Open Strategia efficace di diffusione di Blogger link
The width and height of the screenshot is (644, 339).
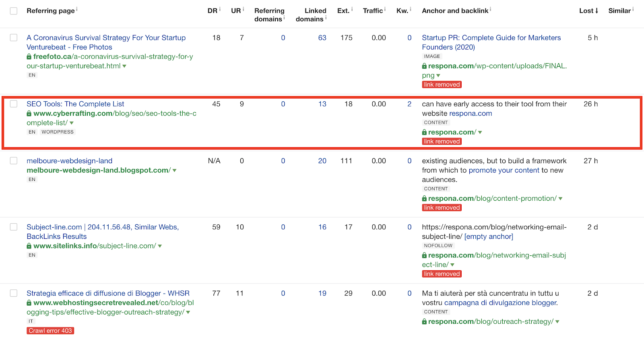(x=108, y=293)
